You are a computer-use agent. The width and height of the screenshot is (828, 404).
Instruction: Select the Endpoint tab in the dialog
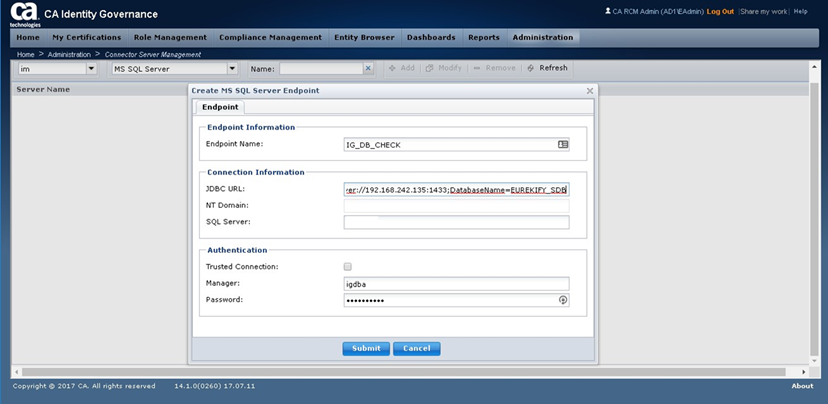pyautogui.click(x=220, y=107)
